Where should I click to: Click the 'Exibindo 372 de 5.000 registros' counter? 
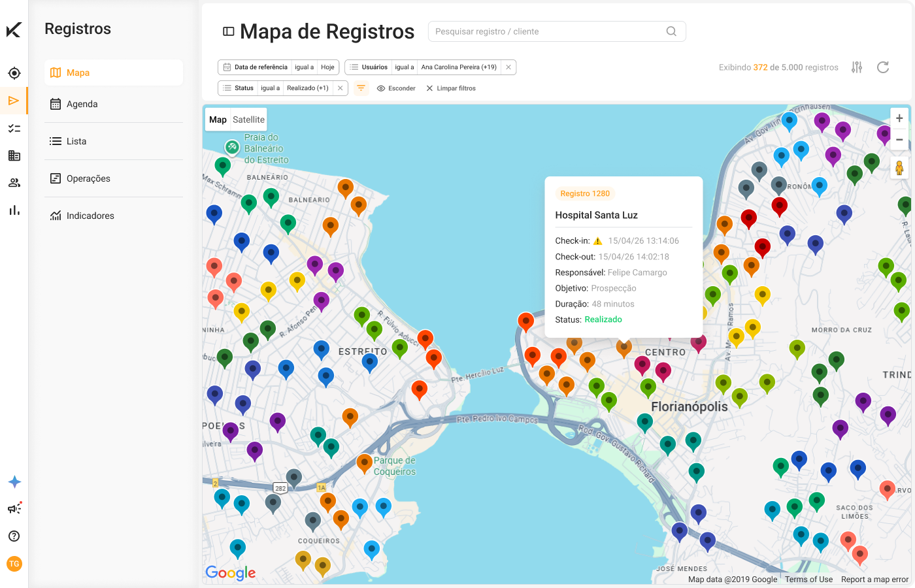click(x=778, y=67)
